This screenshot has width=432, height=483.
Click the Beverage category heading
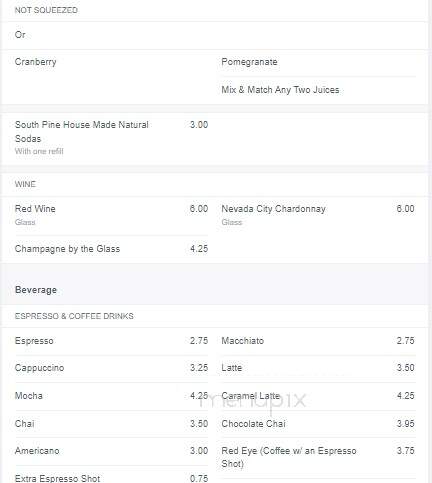point(36,290)
